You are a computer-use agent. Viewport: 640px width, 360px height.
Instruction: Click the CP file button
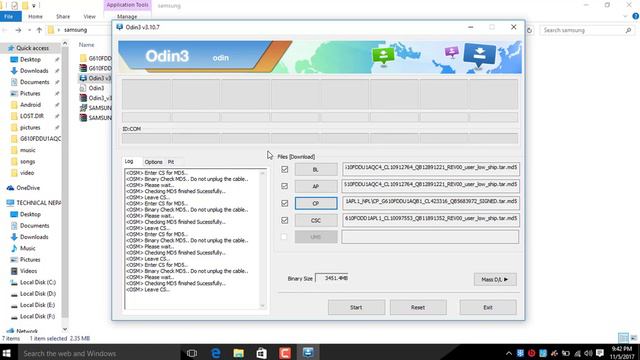pos(316,203)
